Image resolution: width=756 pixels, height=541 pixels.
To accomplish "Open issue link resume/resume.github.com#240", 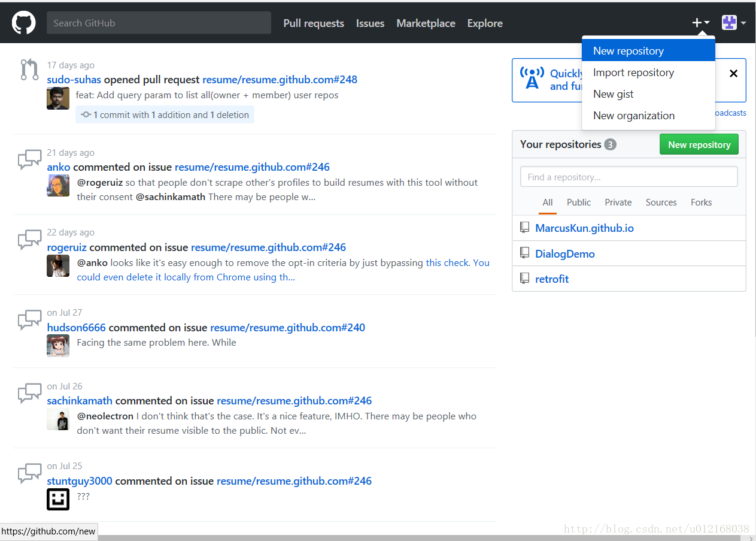I will 287,328.
